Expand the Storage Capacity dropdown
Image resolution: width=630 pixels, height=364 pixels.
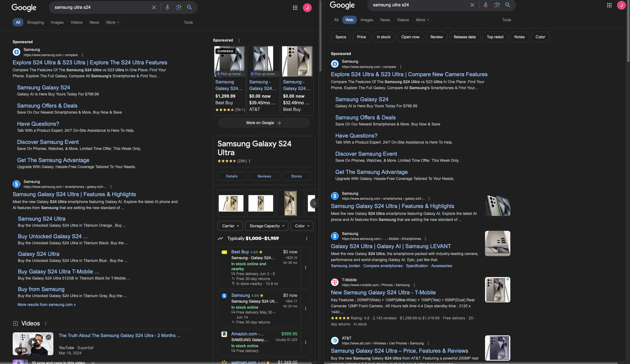tap(266, 226)
